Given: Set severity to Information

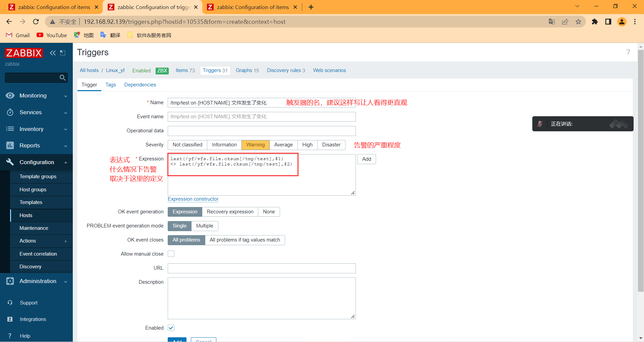Looking at the screenshot, I should click(x=224, y=145).
